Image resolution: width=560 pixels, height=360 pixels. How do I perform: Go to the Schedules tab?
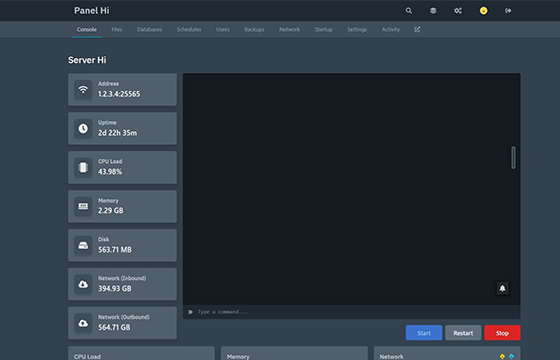click(189, 29)
